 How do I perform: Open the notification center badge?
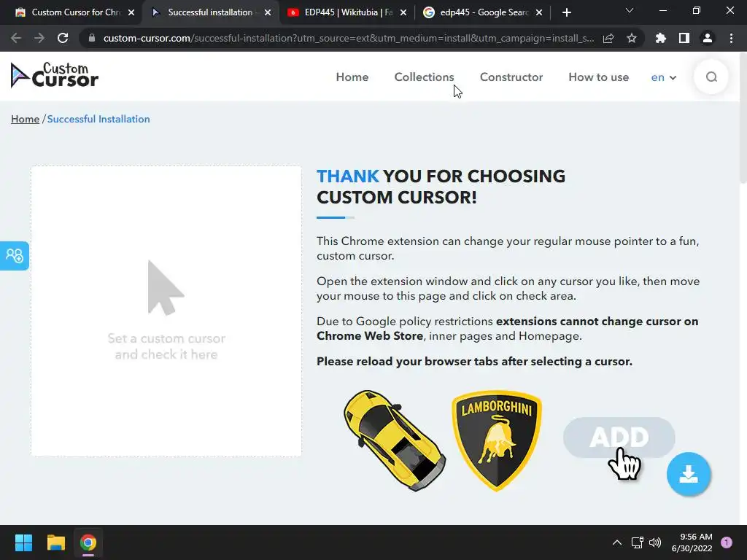pyautogui.click(x=727, y=542)
